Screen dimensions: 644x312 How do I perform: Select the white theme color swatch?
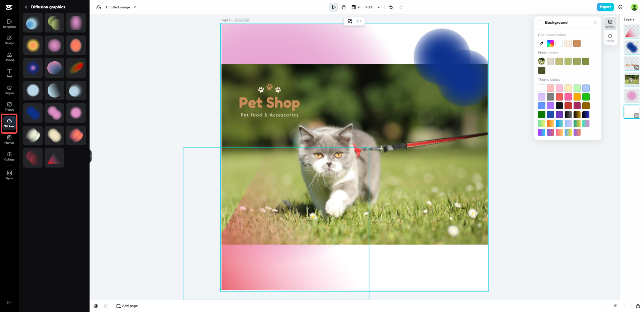[x=542, y=88]
